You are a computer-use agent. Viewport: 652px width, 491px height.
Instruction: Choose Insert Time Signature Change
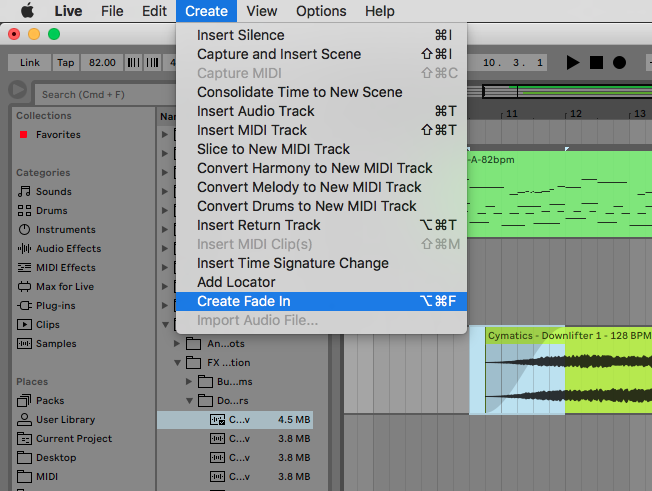coord(321,263)
